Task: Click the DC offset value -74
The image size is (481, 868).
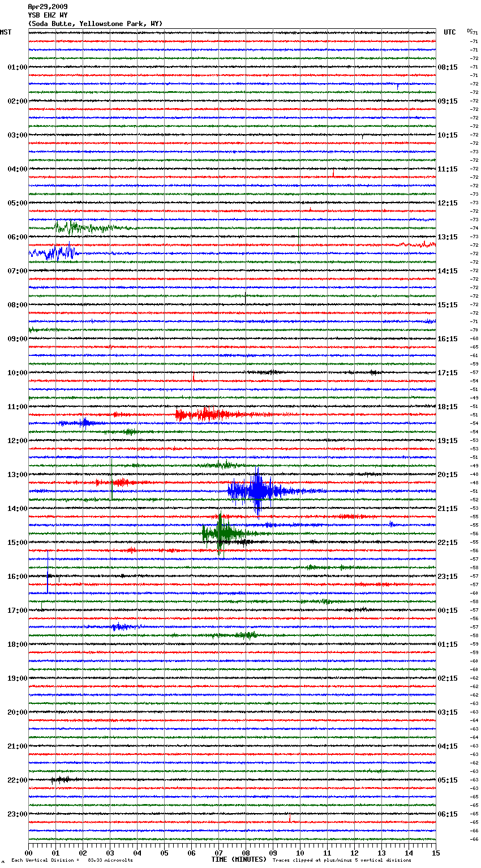Action: click(x=474, y=228)
